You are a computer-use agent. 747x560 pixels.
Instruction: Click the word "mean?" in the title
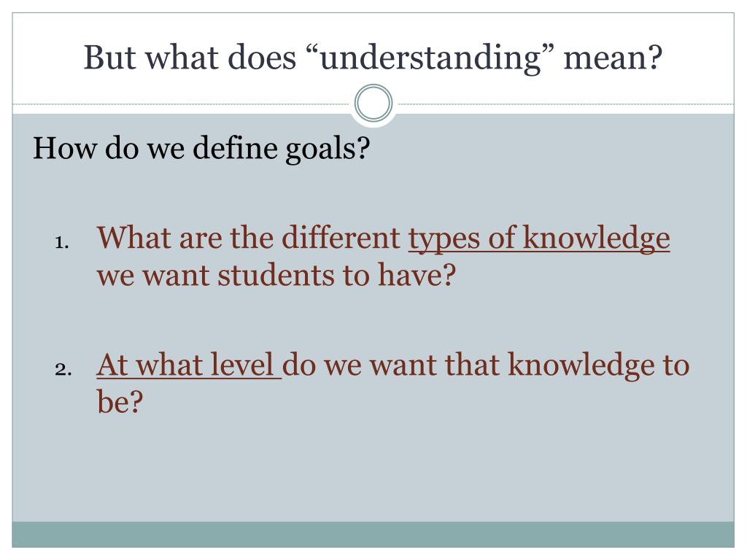[613, 58]
